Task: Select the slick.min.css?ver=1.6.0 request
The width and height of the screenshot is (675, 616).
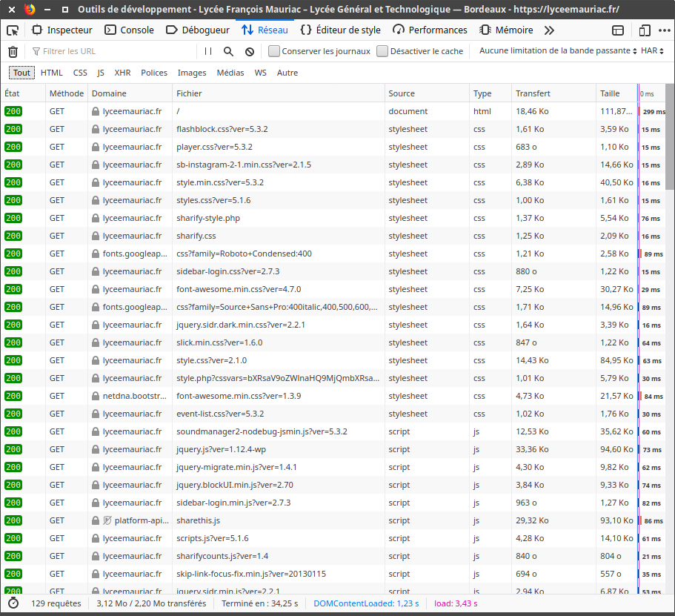Action: [333, 342]
